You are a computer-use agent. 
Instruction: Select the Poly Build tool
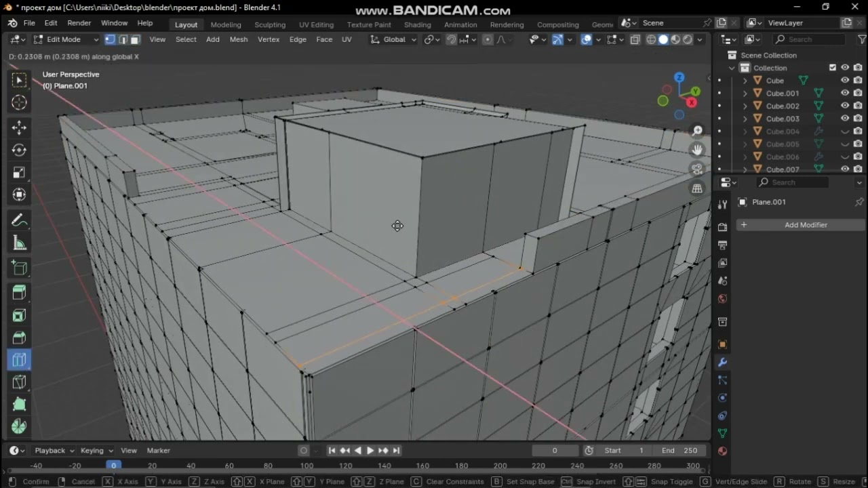19,405
